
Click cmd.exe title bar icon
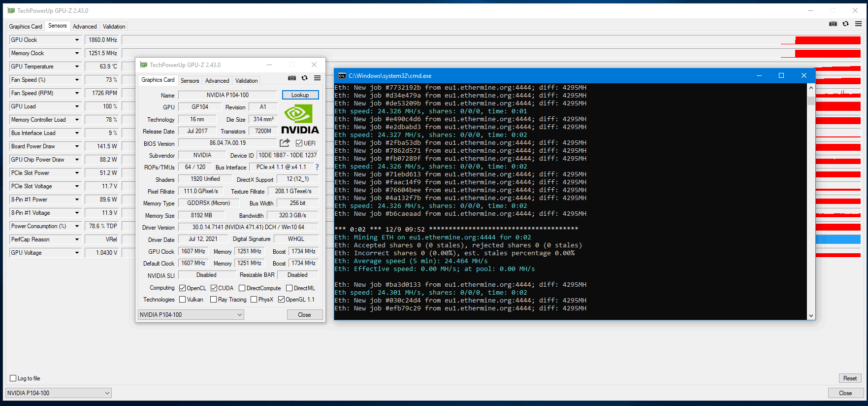coord(342,75)
